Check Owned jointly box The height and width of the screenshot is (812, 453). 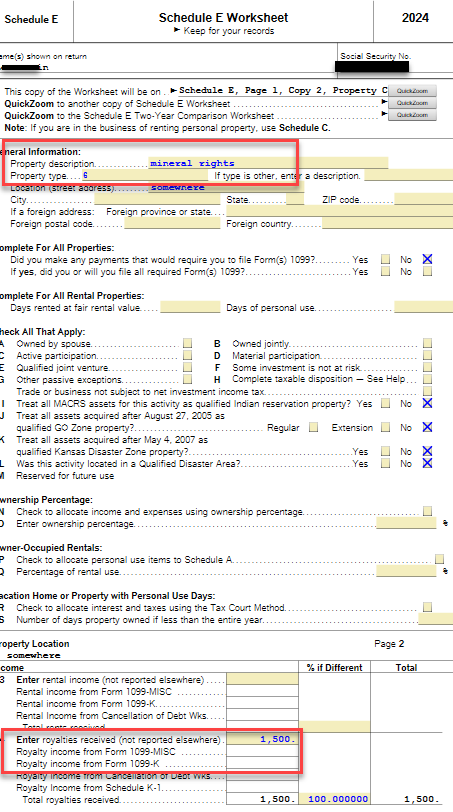(x=427, y=343)
